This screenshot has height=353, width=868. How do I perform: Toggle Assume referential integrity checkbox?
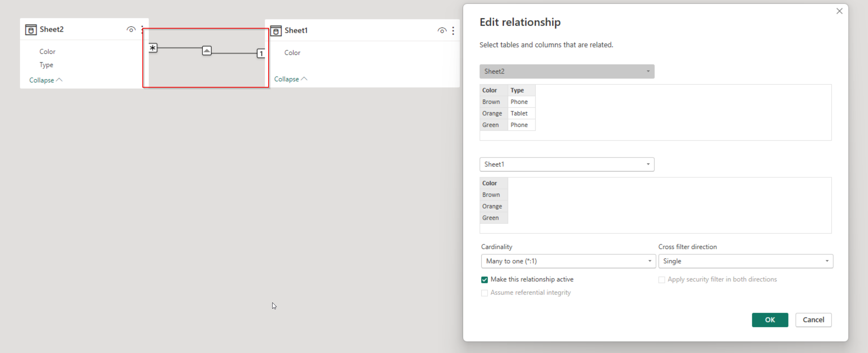pos(485,293)
